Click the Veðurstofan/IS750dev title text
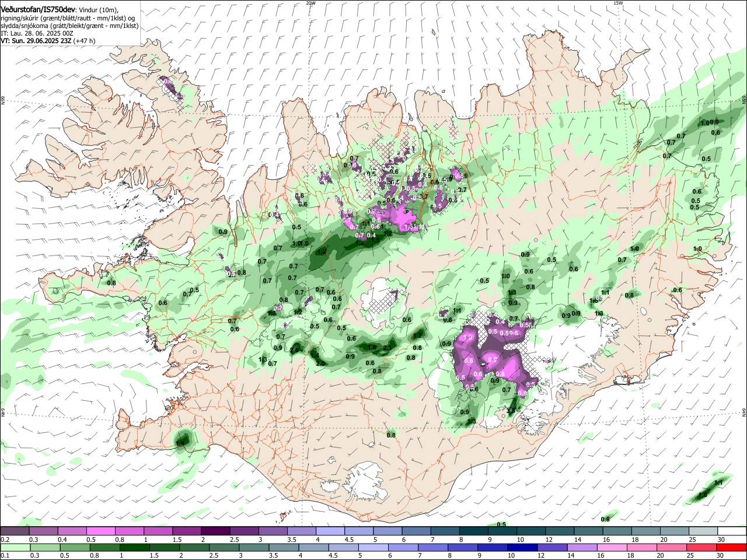747x560 pixels. click(x=38, y=10)
